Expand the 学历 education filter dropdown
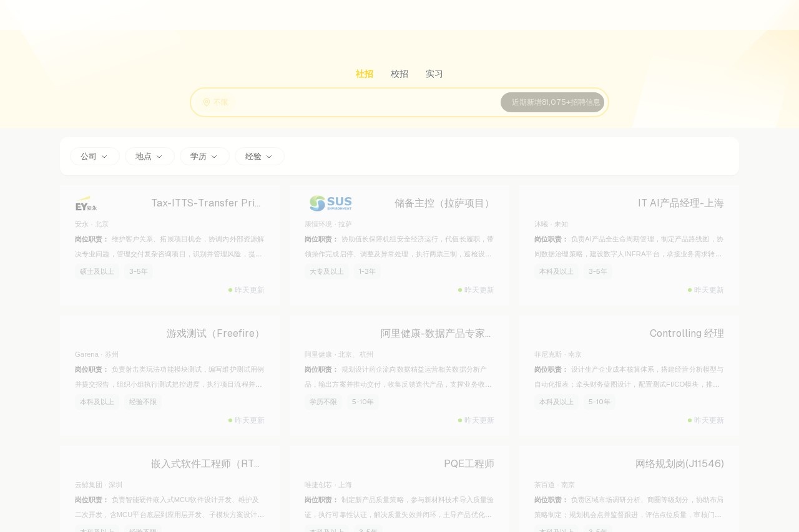This screenshot has height=532, width=799. pyautogui.click(x=204, y=157)
